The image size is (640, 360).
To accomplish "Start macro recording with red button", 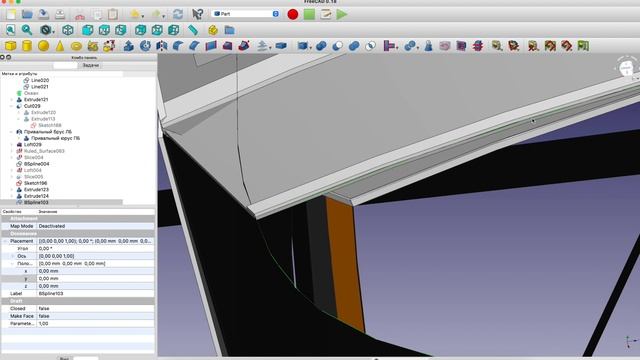I will [x=293, y=14].
